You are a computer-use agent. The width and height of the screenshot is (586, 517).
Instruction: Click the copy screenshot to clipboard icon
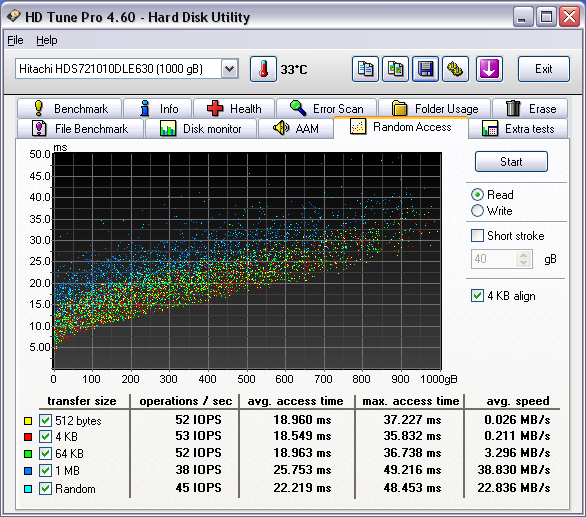[395, 69]
